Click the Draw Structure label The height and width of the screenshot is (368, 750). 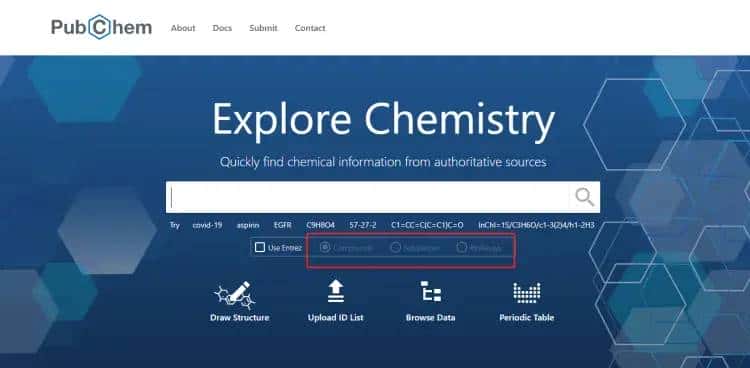pyautogui.click(x=239, y=317)
